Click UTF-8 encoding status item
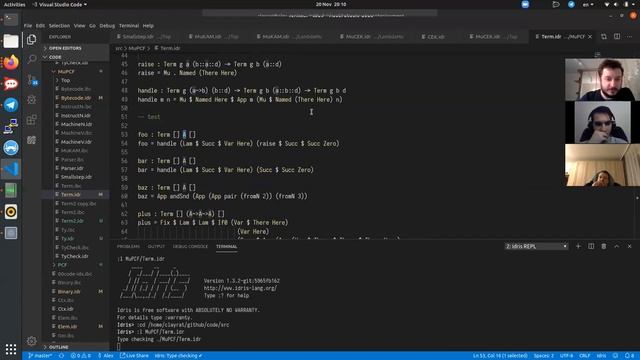The width and height of the screenshot is (640, 360). [x=566, y=356]
